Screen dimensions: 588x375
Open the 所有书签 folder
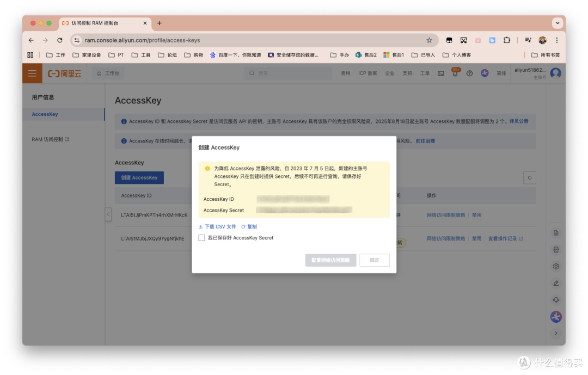(546, 55)
